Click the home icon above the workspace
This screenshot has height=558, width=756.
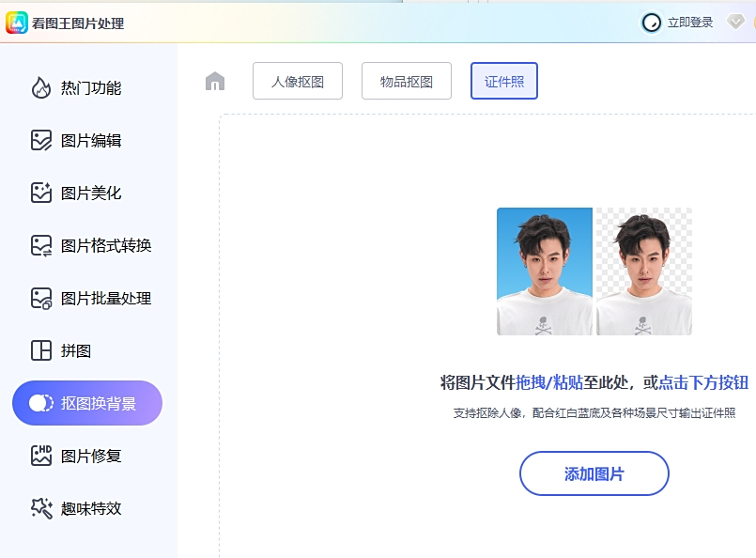pos(214,81)
